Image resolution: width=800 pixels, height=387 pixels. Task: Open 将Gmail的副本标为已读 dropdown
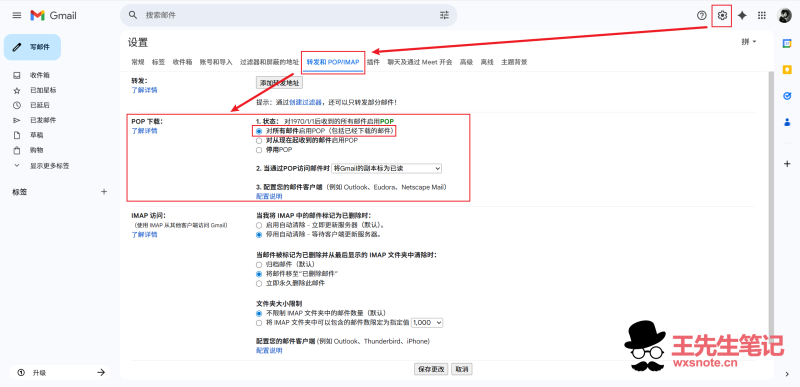click(x=386, y=168)
